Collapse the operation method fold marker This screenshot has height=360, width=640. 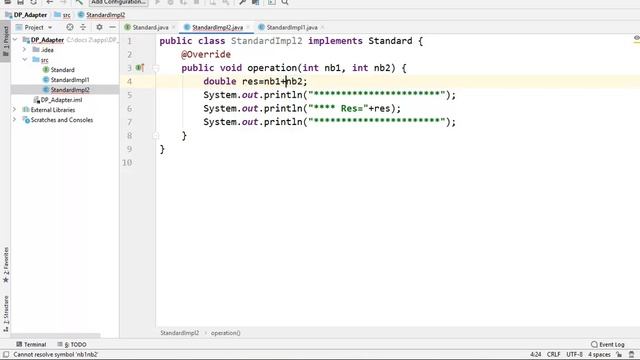[x=156, y=68]
